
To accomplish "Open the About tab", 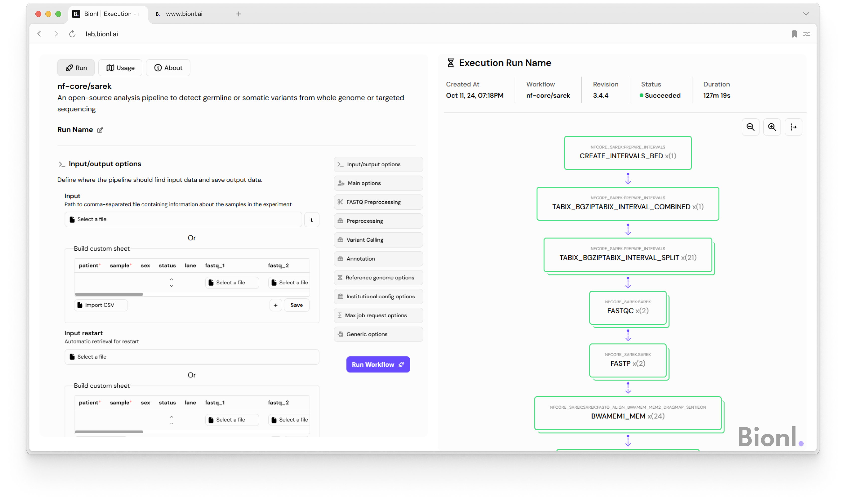I will (169, 68).
